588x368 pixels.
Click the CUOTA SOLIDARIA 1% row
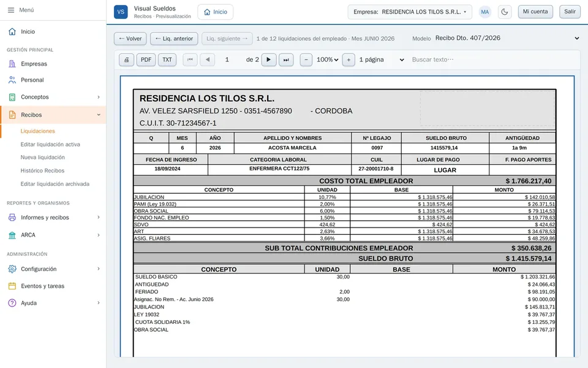coord(344,322)
